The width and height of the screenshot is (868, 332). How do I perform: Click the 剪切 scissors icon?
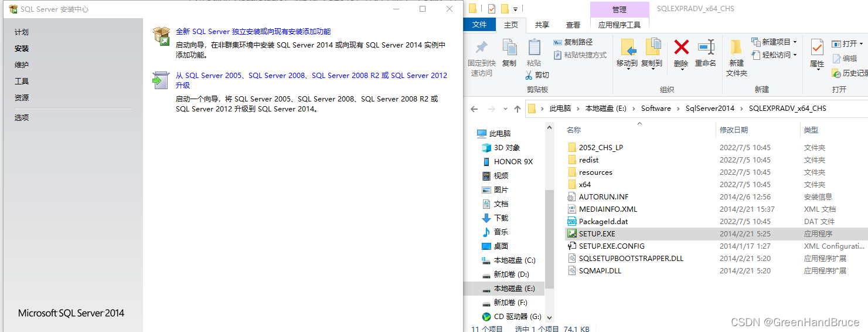[x=529, y=75]
